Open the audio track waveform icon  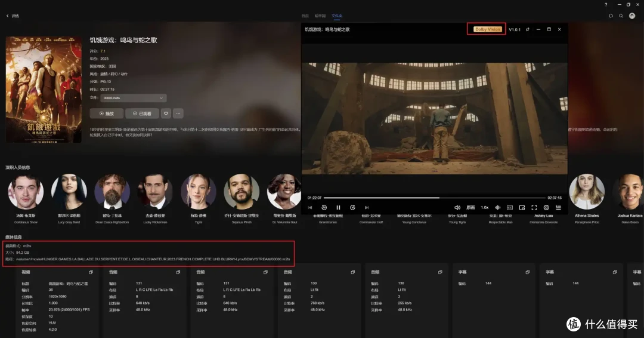[x=498, y=208]
